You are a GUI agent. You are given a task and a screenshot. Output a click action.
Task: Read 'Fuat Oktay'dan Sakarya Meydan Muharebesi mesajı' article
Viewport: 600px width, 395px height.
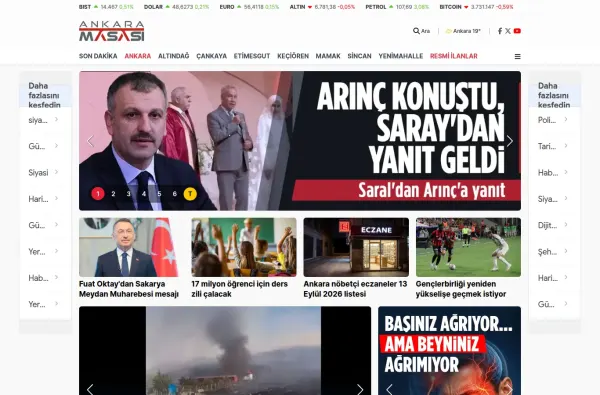pyautogui.click(x=129, y=289)
